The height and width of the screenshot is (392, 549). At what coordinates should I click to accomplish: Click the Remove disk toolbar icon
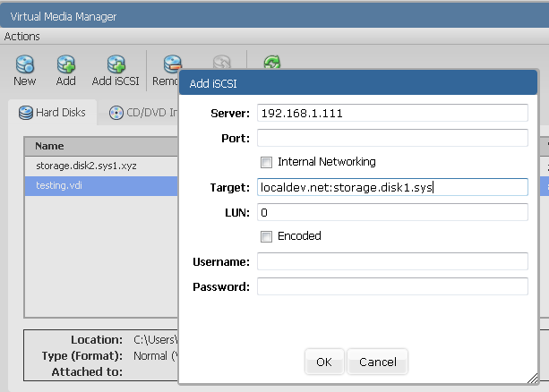point(167,69)
